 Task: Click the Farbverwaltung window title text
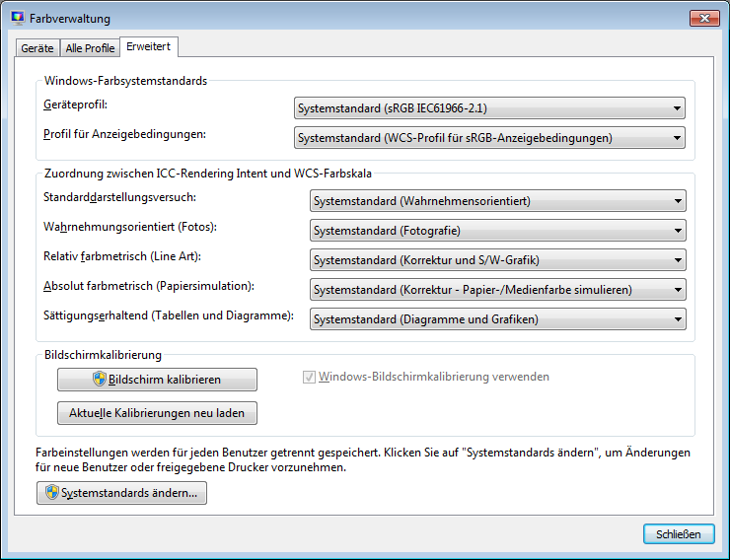click(70, 19)
